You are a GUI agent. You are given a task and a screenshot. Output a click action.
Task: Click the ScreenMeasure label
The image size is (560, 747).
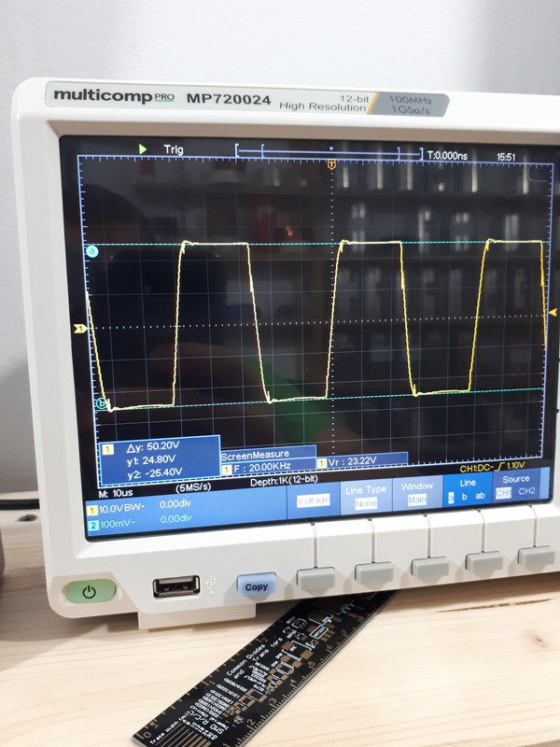[255, 456]
